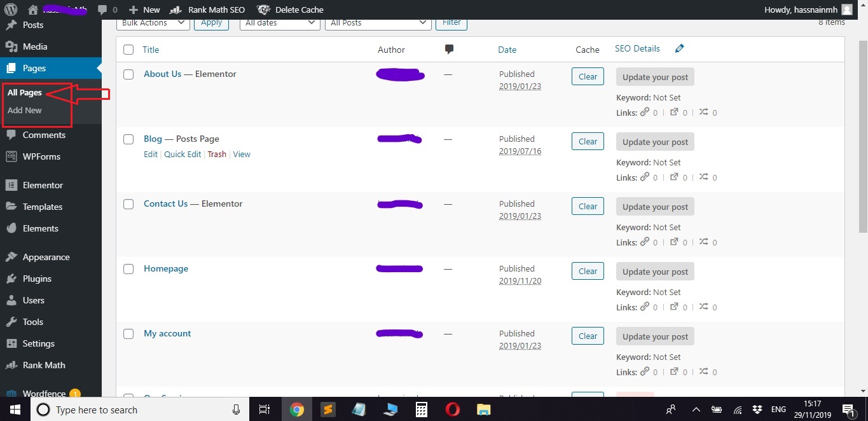Image resolution: width=868 pixels, height=421 pixels.
Task: Sort by comments bubble column header
Action: click(x=450, y=49)
